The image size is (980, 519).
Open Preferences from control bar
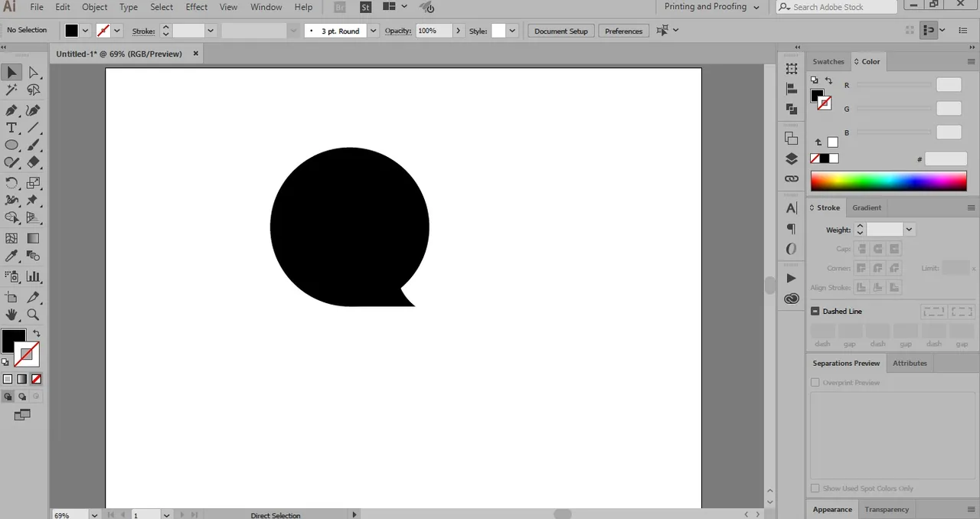point(624,31)
